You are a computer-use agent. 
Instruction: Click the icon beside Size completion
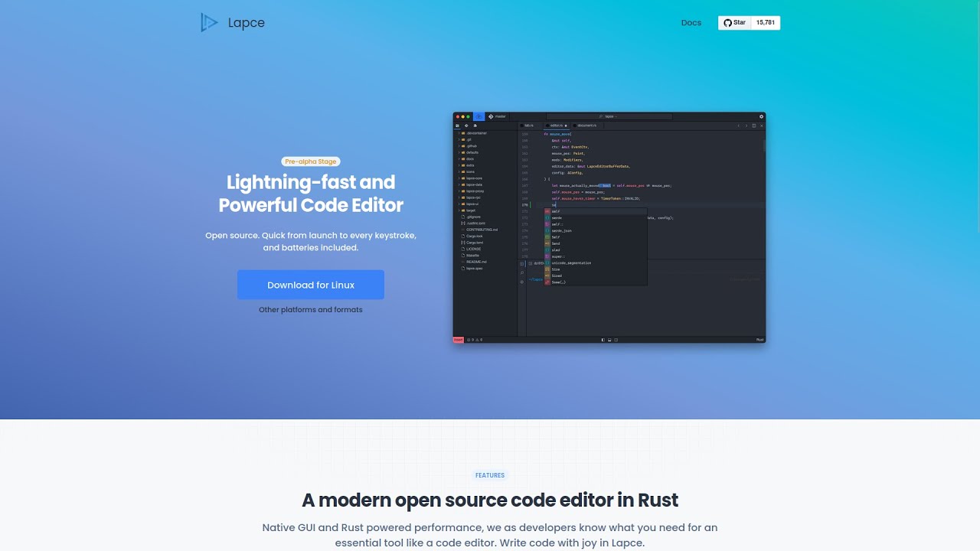point(547,269)
